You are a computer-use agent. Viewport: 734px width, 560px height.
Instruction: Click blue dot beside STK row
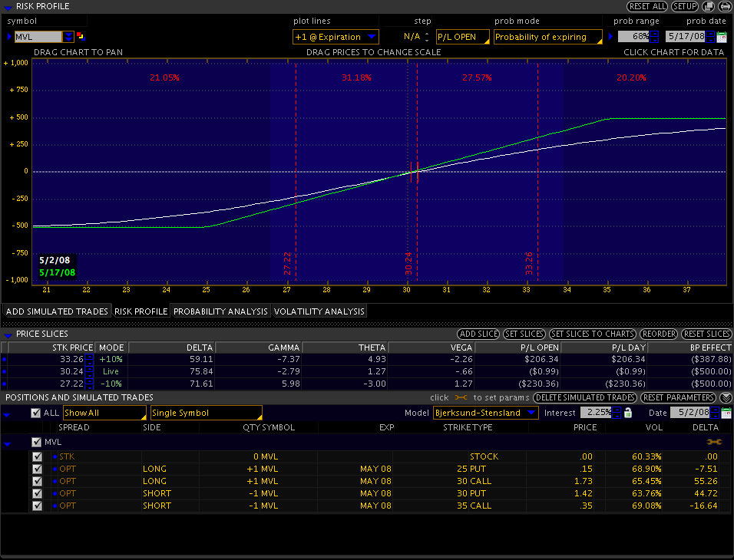click(x=55, y=456)
